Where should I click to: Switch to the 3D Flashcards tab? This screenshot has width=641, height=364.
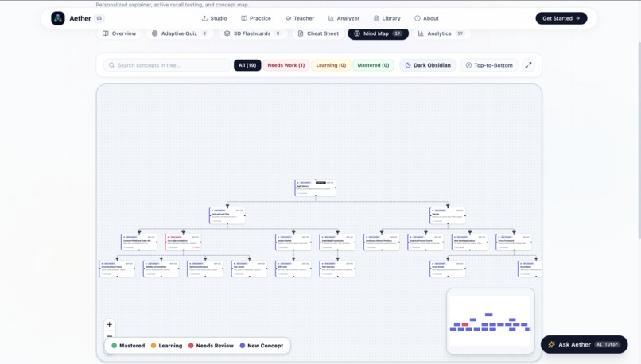[x=253, y=33]
